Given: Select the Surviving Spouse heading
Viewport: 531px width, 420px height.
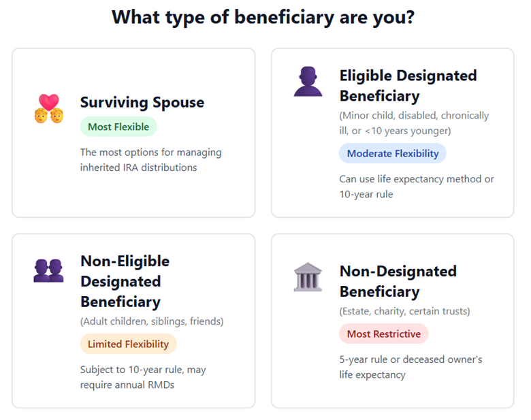Looking at the screenshot, I should (x=142, y=102).
